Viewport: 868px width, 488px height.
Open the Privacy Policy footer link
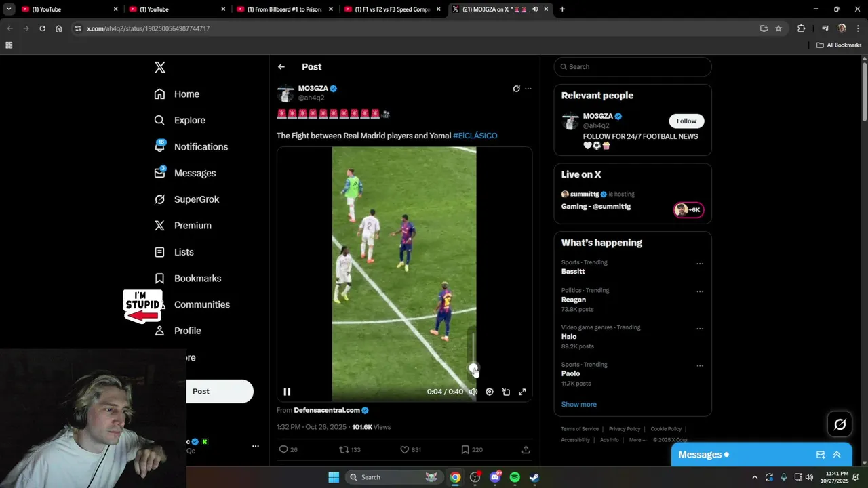point(625,429)
